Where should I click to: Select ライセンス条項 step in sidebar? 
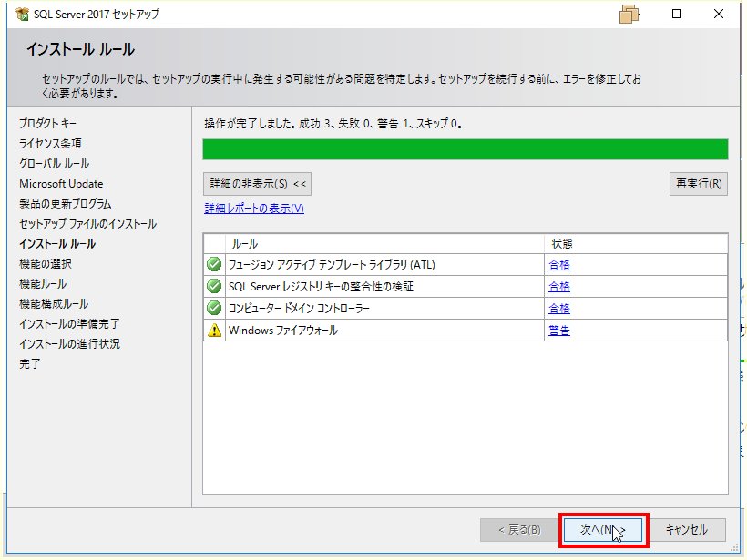coord(50,143)
